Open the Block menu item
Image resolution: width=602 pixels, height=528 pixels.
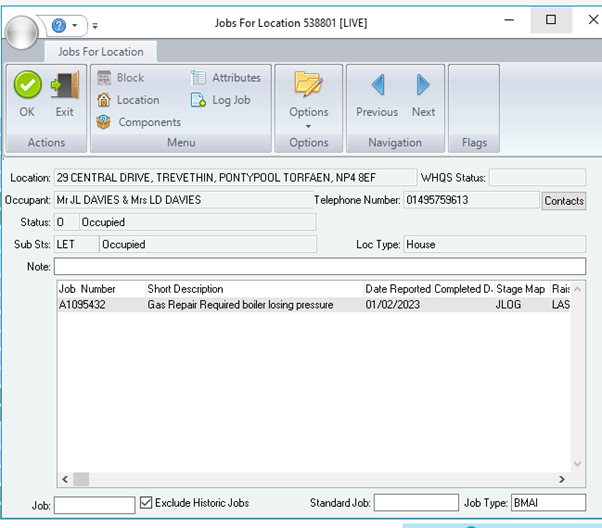(x=121, y=78)
